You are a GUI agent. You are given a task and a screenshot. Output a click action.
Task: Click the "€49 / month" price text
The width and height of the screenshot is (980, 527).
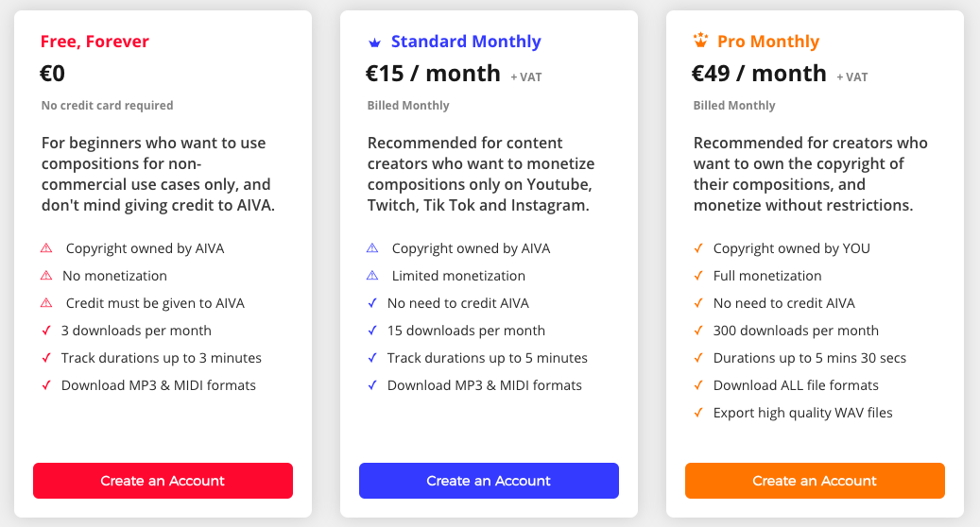759,74
